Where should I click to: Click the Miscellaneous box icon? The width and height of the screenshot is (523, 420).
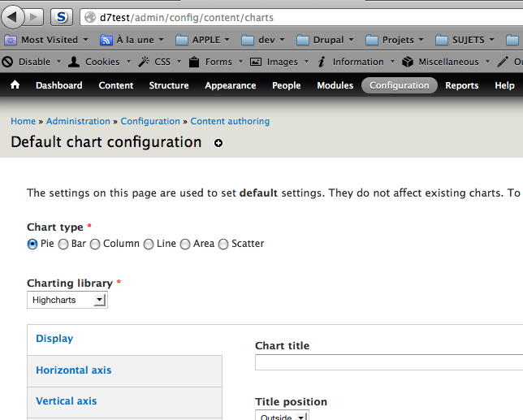pos(408,62)
